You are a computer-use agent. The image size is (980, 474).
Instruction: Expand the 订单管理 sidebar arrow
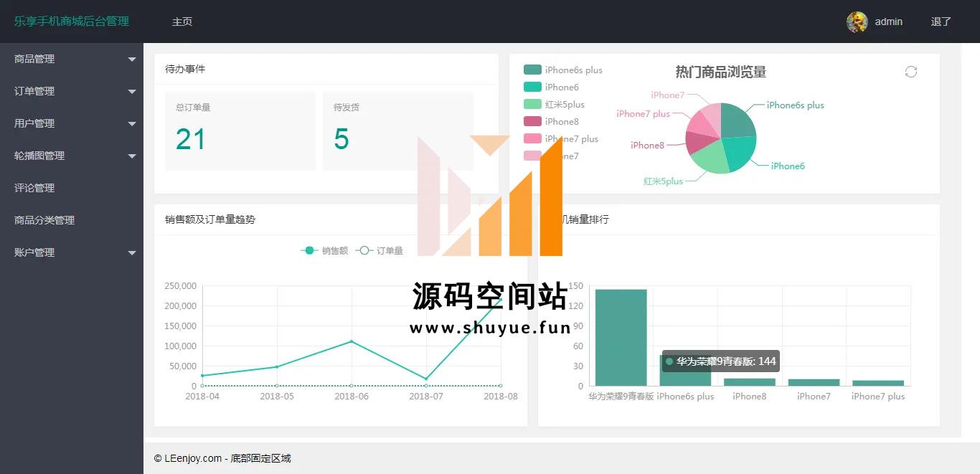coord(132,92)
